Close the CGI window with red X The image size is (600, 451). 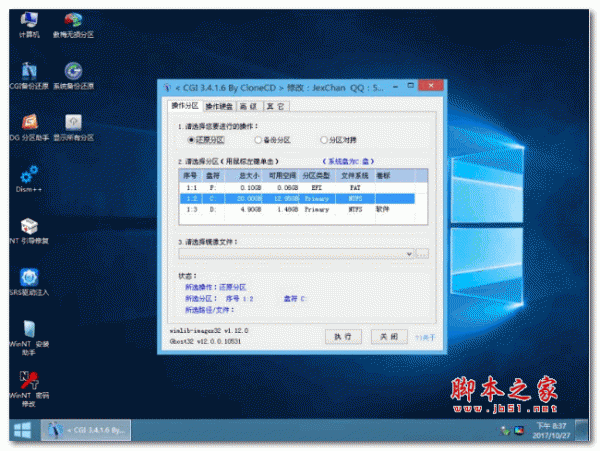[x=431, y=86]
